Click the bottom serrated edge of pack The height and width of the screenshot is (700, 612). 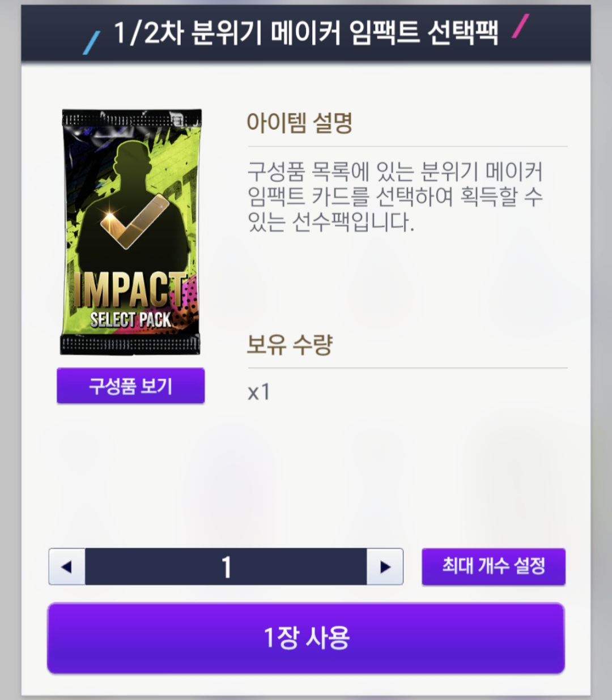[x=130, y=345]
